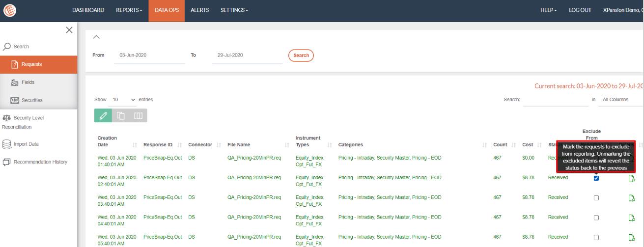
Task: Collapse the date filter panel chevron
Action: (96, 37)
